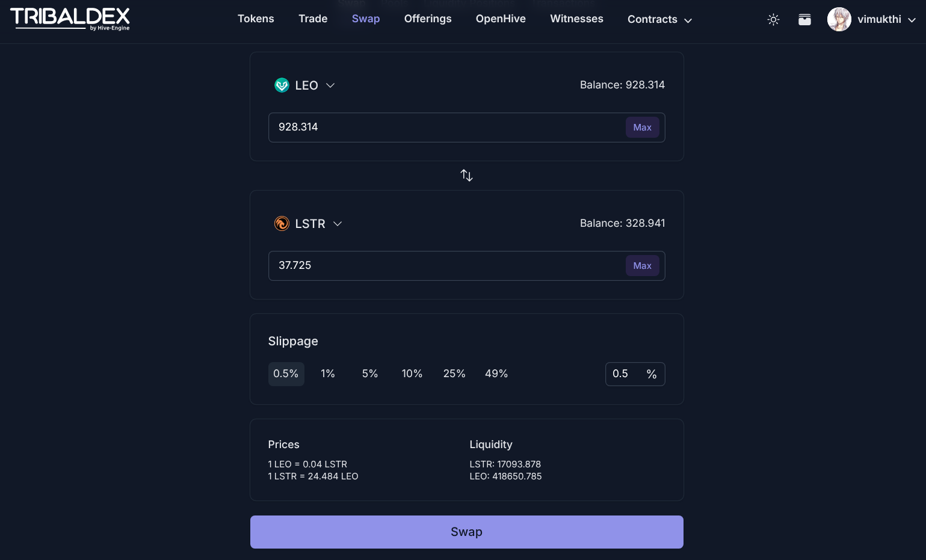Flip tokens using the swap-direction arrows
The image size is (926, 560).
click(466, 176)
